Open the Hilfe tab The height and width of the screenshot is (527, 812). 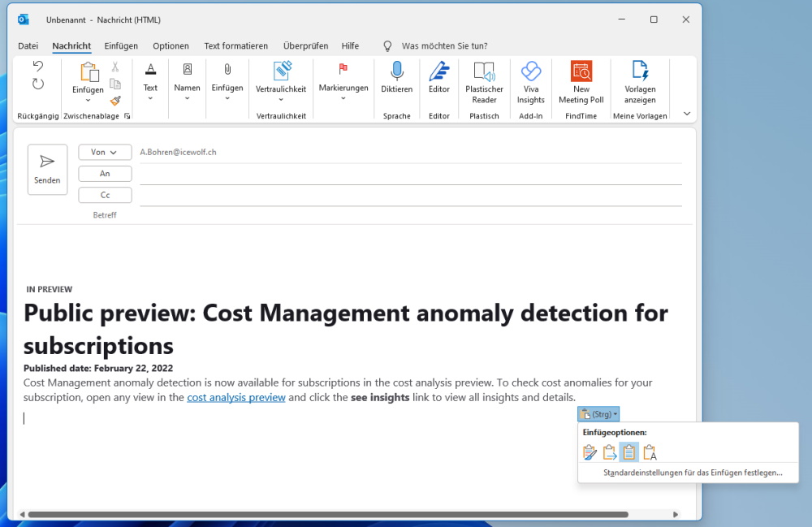pos(350,45)
